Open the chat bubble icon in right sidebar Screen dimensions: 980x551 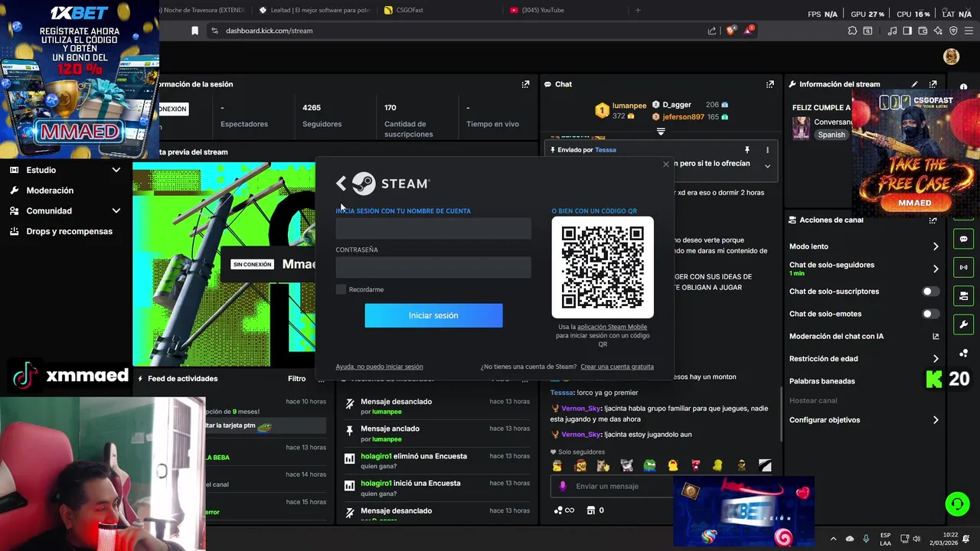click(963, 239)
